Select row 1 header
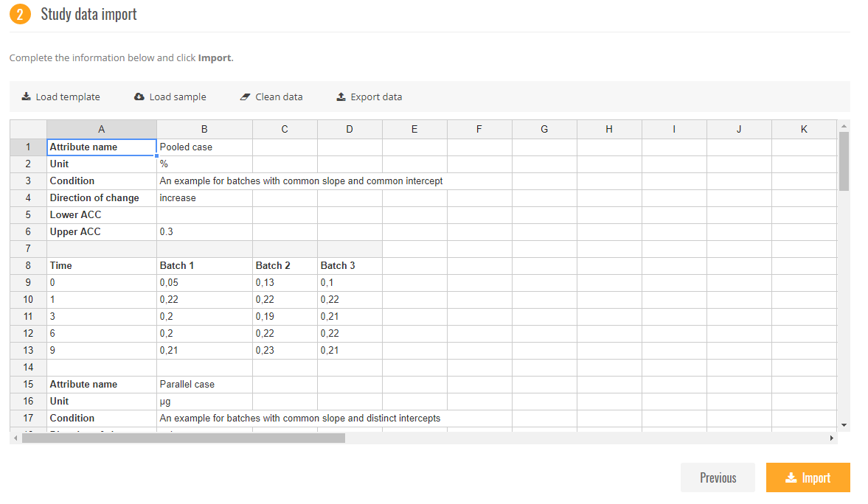 coord(28,147)
